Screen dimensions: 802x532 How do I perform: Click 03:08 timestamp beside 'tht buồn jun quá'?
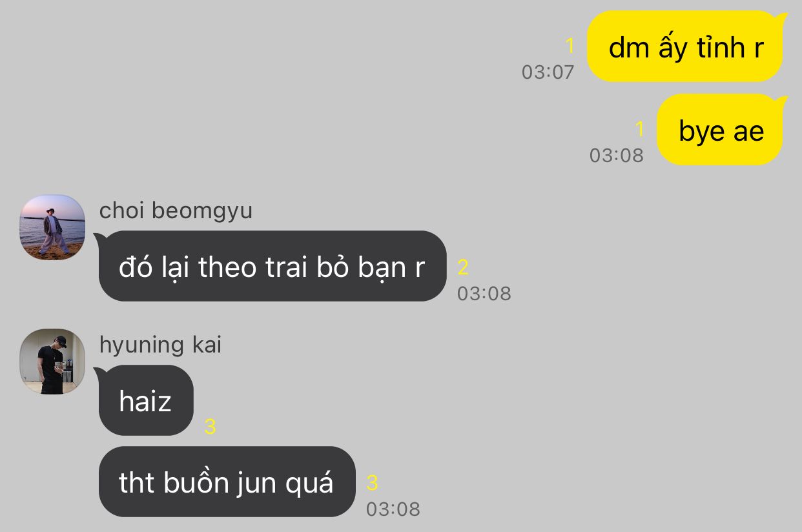(x=393, y=509)
